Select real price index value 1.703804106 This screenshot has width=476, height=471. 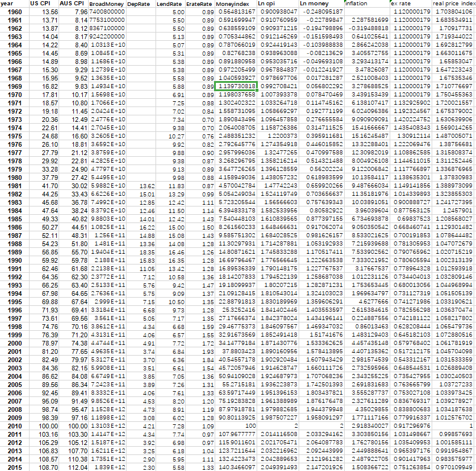coord(454,12)
